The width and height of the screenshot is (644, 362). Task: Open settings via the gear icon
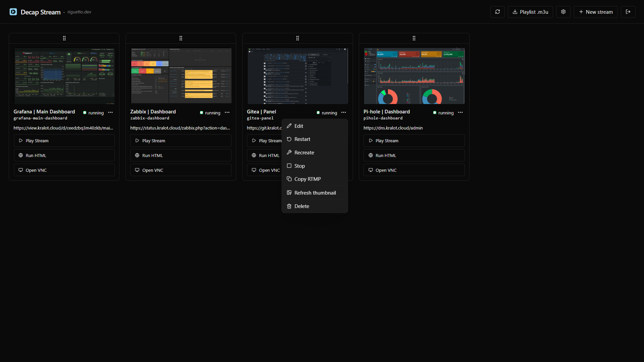[x=563, y=12]
